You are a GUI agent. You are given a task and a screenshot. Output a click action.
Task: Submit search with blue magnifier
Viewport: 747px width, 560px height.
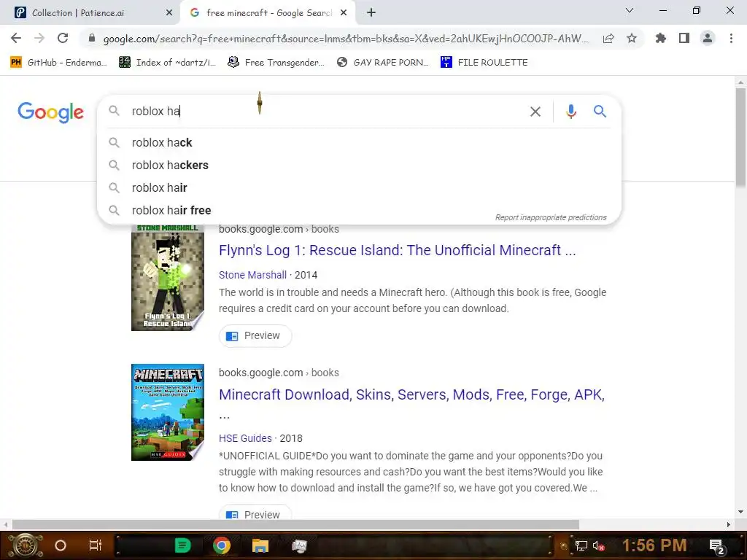tap(600, 112)
